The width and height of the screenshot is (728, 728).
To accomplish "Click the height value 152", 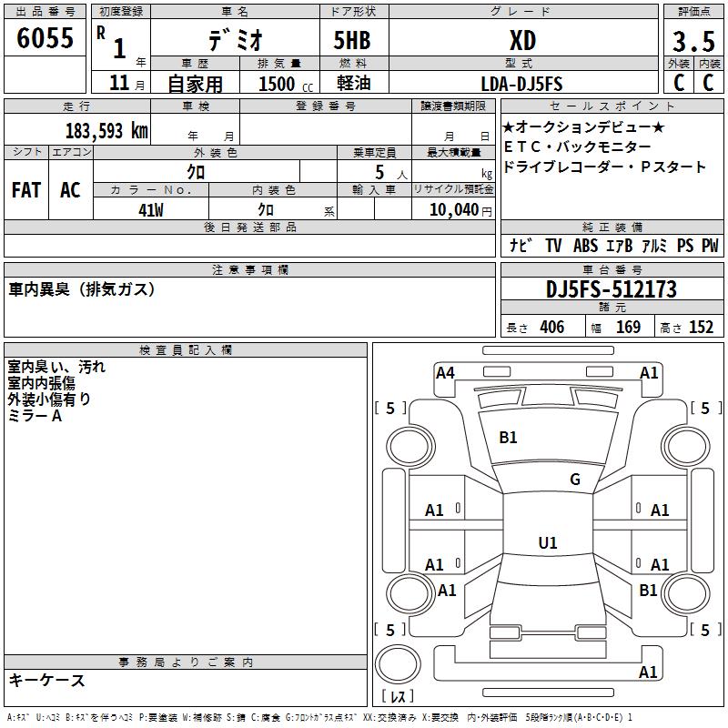I will [x=701, y=328].
